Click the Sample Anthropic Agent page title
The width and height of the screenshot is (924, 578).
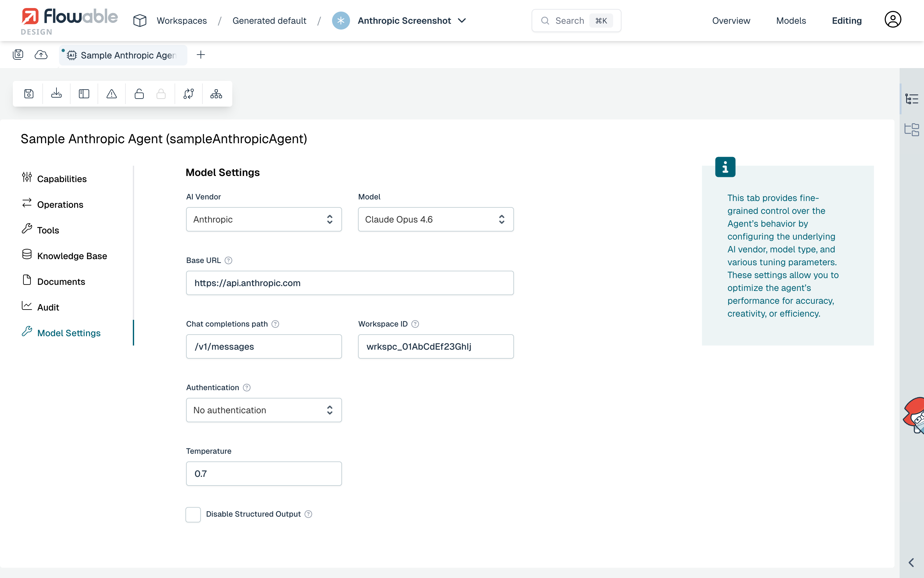coord(164,139)
